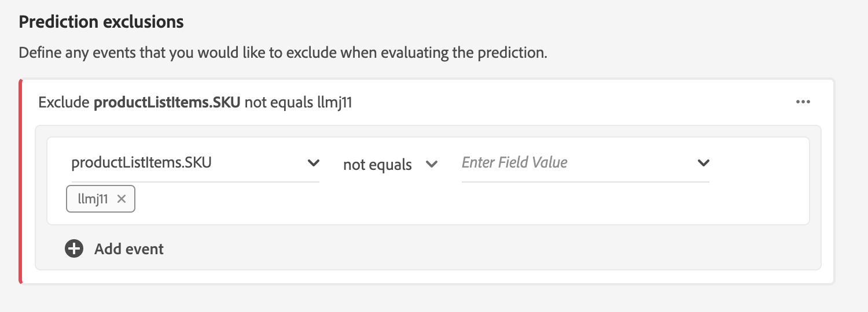Image resolution: width=868 pixels, height=312 pixels.
Task: Click "llmj11" in the exclusion summary line
Action: pyautogui.click(x=335, y=103)
